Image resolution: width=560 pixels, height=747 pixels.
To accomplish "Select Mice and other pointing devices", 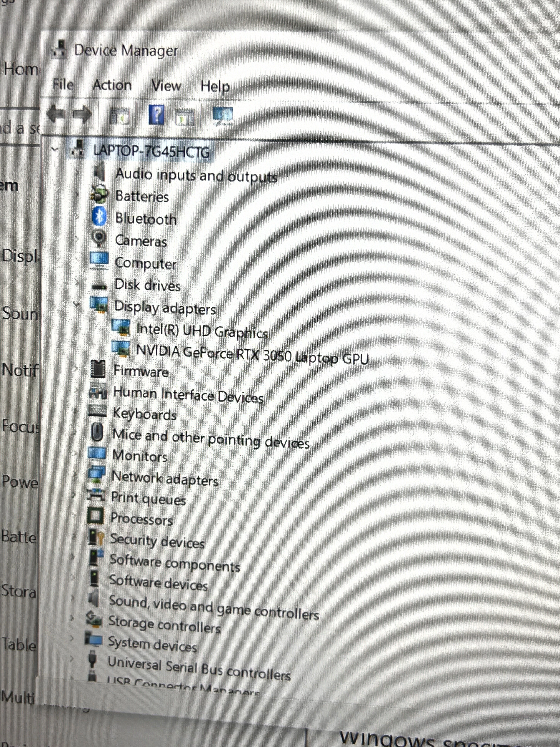I will pos(211,439).
